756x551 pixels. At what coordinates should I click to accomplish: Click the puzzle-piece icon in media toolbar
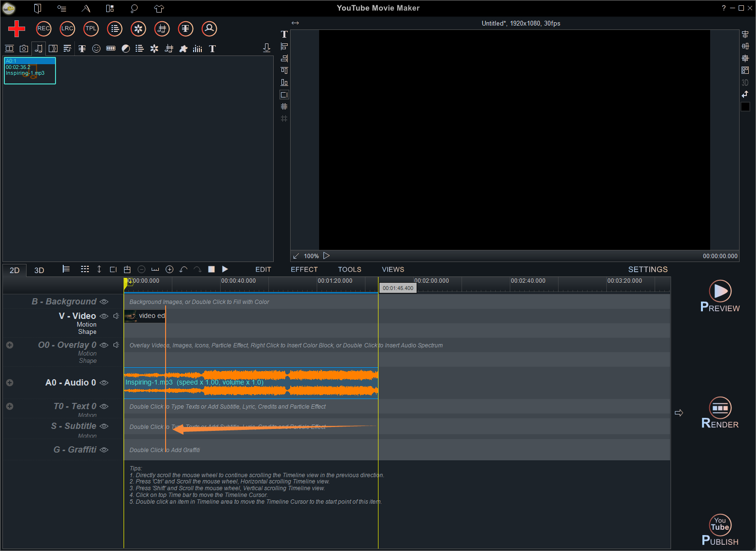(183, 48)
